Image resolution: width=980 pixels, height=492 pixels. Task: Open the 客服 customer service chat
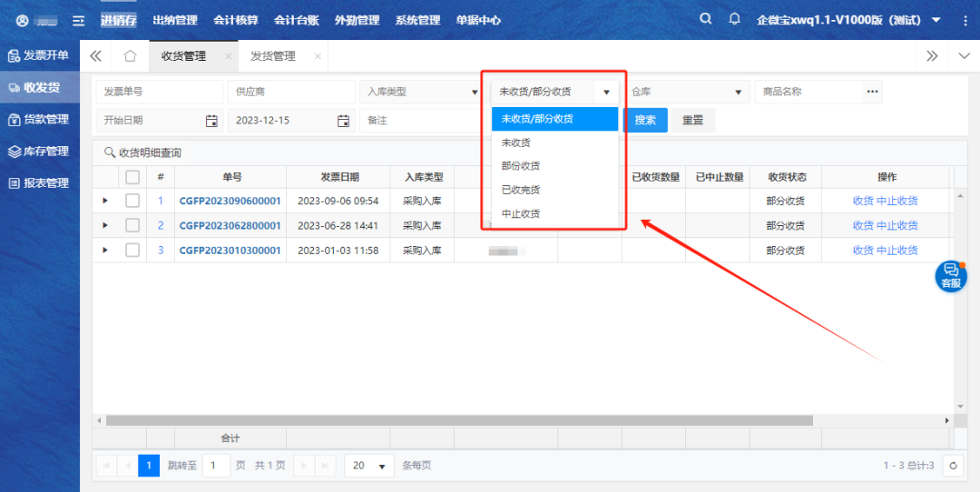(x=950, y=276)
